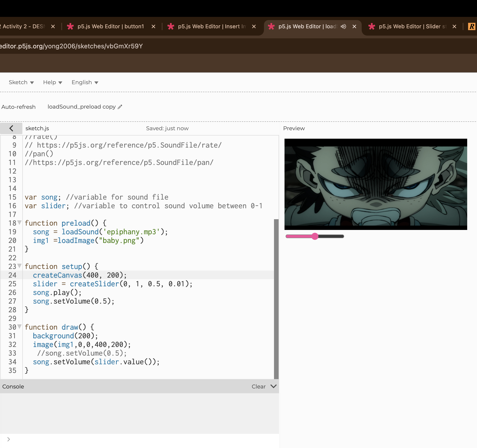477x448 pixels.
Task: Fold the preload function at line 18
Action: coord(20,222)
